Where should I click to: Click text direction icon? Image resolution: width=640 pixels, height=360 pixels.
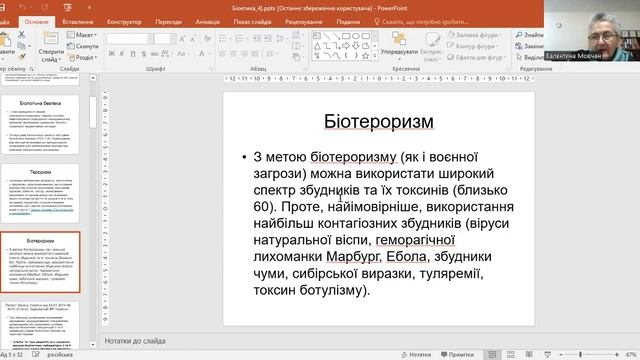click(x=297, y=35)
